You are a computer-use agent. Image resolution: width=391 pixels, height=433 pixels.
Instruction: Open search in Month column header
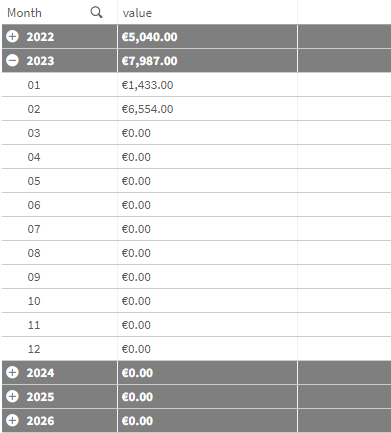(x=96, y=13)
